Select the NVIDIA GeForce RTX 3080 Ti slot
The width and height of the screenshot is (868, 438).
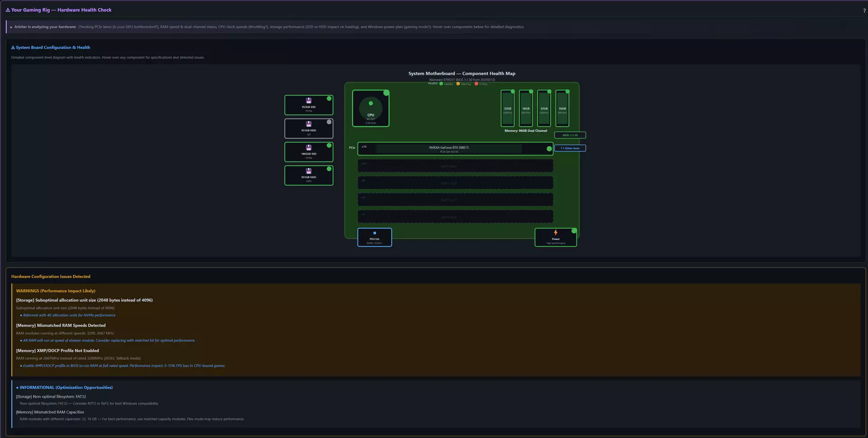(455, 149)
